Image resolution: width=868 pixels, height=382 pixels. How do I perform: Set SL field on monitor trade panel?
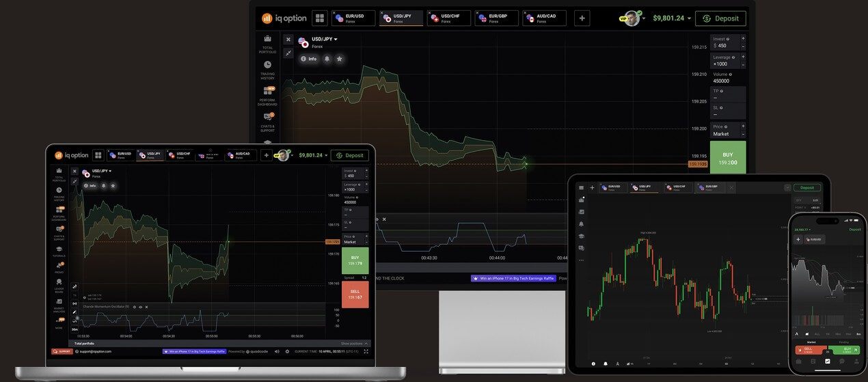click(729, 111)
